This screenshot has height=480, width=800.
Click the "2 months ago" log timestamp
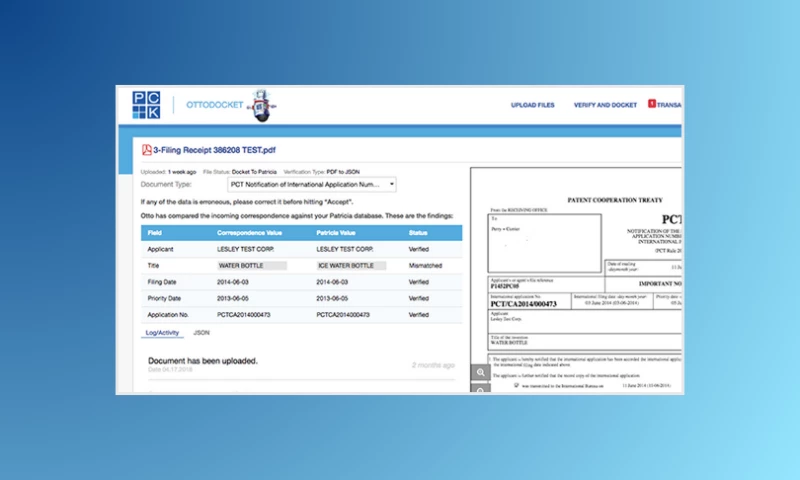click(x=433, y=365)
